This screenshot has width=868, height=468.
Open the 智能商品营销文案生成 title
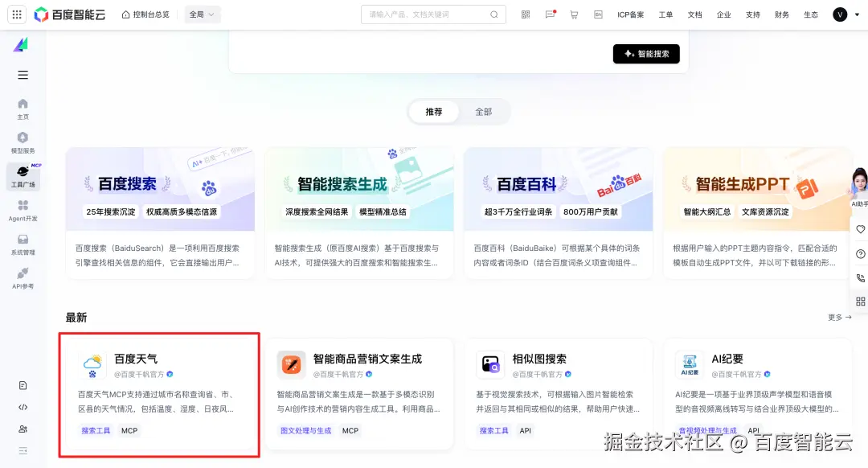[x=367, y=359]
